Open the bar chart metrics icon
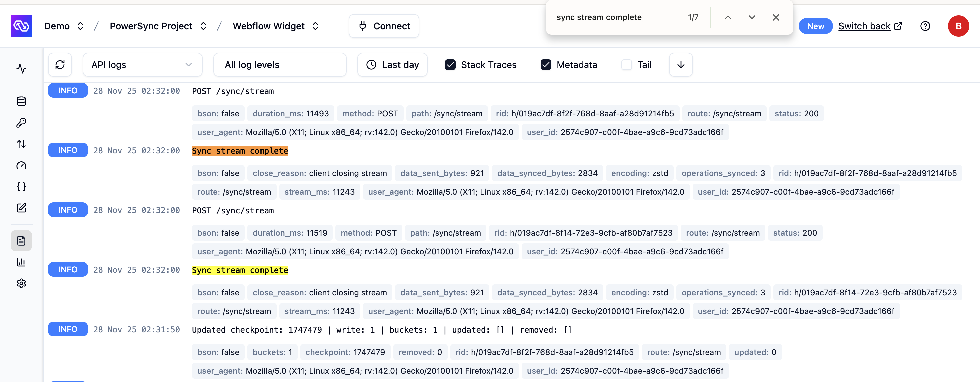Viewport: 980px width, 382px height. tap(21, 262)
